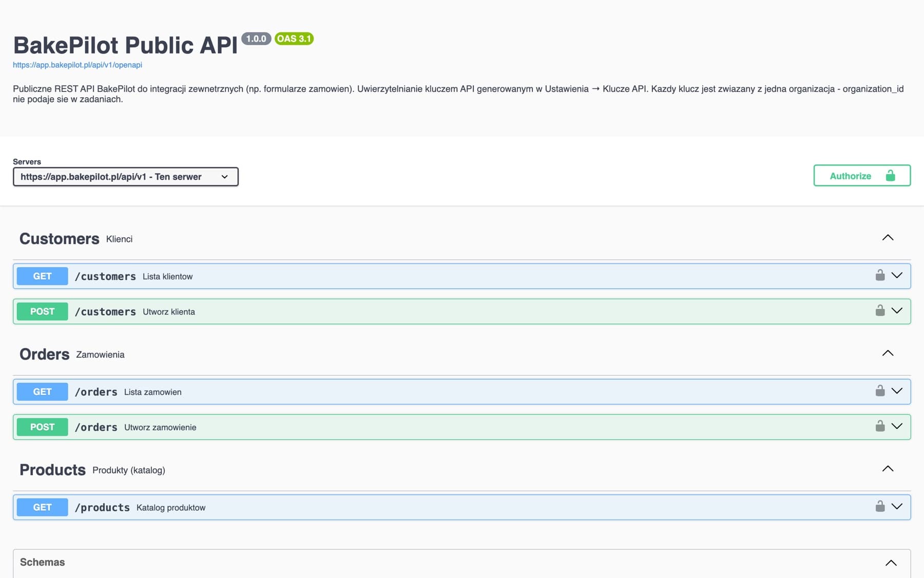Click lock icon on GET /orders row

[x=880, y=391]
